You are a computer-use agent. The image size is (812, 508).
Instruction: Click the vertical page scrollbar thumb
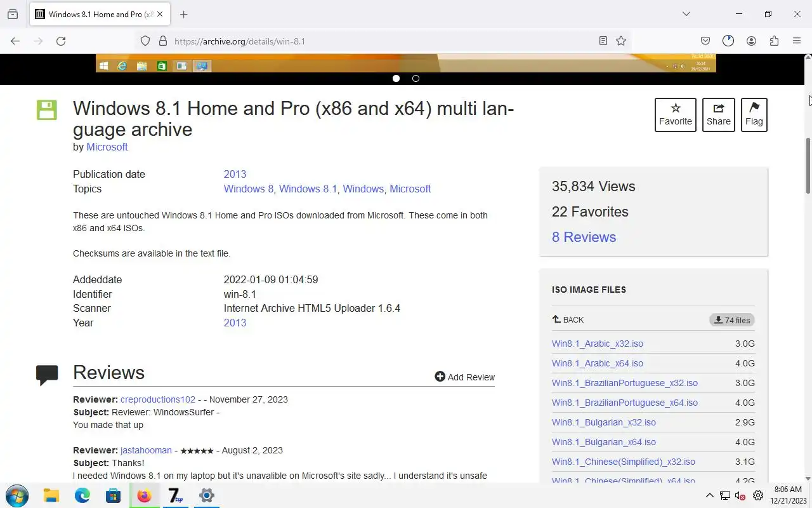[808, 166]
